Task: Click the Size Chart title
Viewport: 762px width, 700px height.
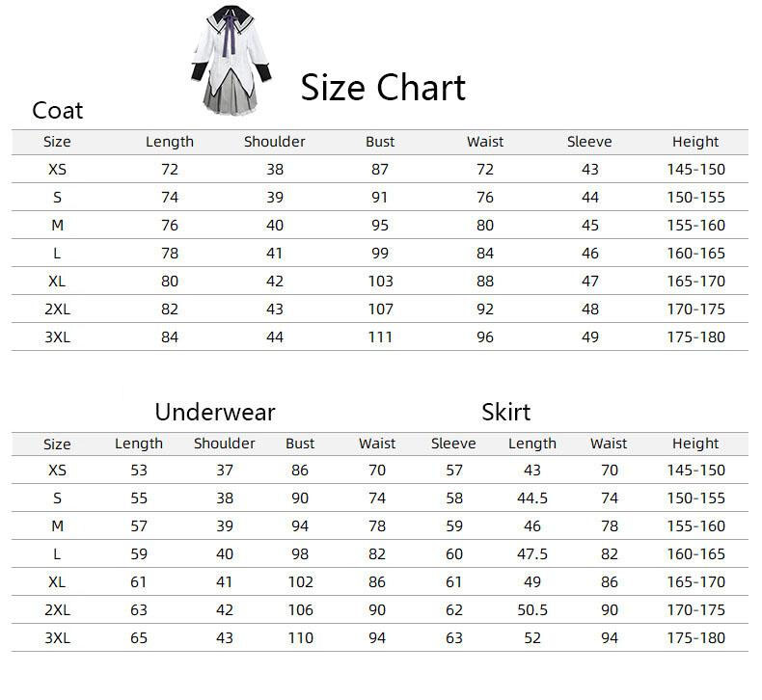Action: pyautogui.click(x=383, y=88)
